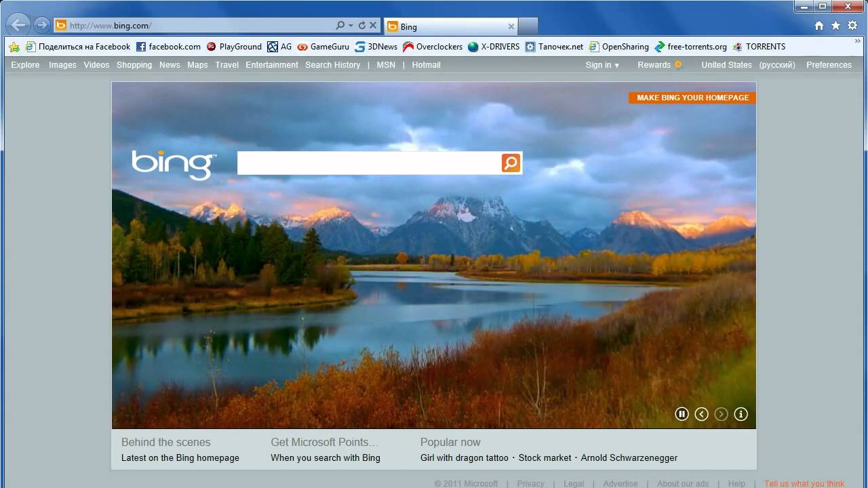Click into the Bing search box
The width and height of the screenshot is (868, 488).
[369, 163]
